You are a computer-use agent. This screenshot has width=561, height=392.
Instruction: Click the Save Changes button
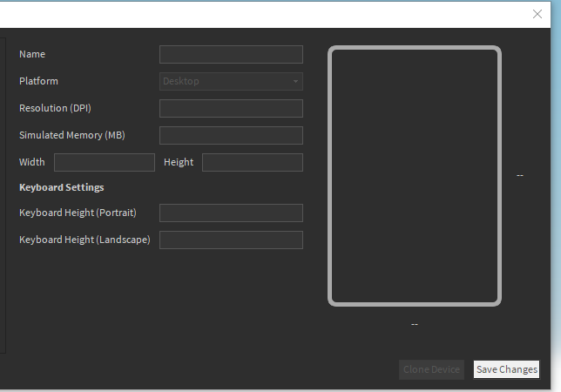[x=507, y=369]
